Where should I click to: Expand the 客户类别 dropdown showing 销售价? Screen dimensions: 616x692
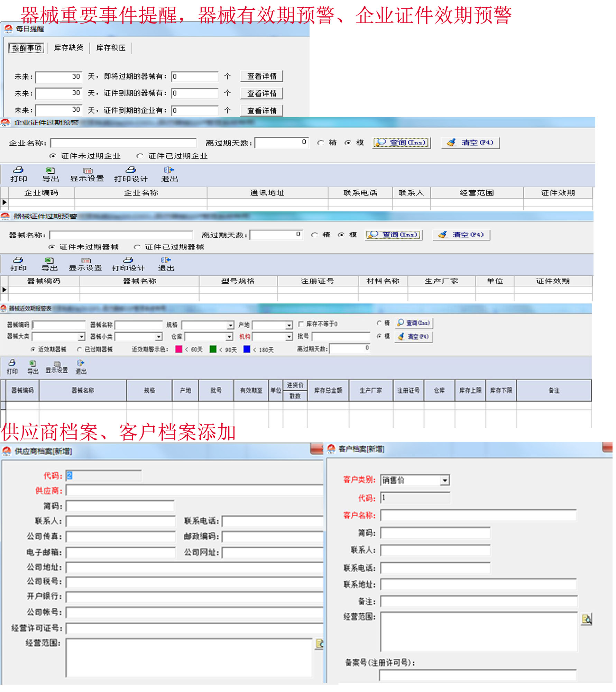[445, 480]
